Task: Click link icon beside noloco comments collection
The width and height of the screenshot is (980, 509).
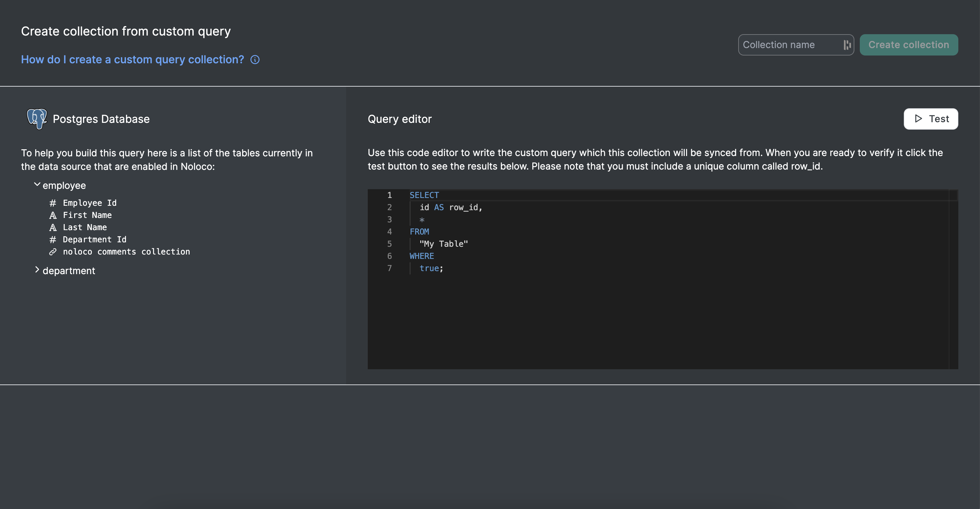Action: tap(53, 252)
